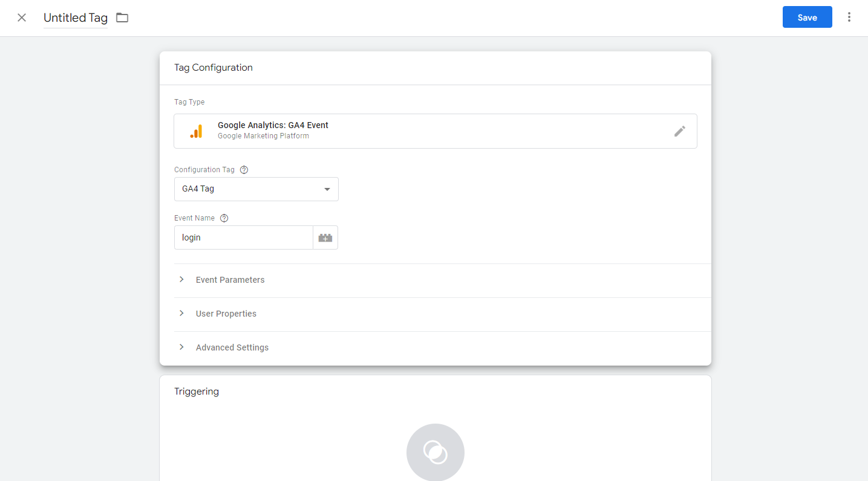Image resolution: width=868 pixels, height=481 pixels.
Task: Click the Event Parameters chevron arrow
Action: (x=181, y=280)
